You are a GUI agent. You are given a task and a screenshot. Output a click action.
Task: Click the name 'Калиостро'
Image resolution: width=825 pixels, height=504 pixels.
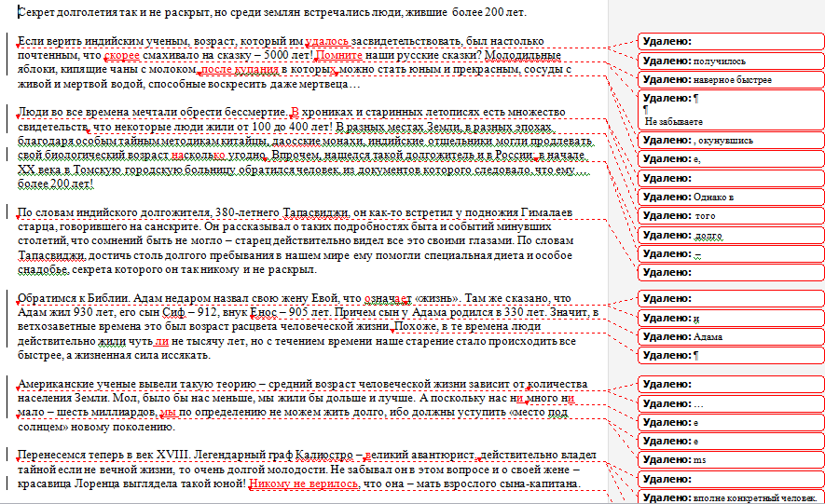[324, 455]
